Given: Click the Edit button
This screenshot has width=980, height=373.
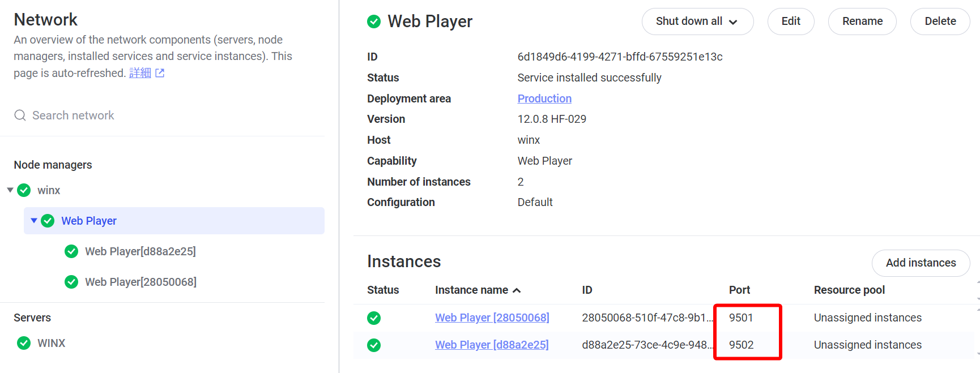Looking at the screenshot, I should click(791, 22).
